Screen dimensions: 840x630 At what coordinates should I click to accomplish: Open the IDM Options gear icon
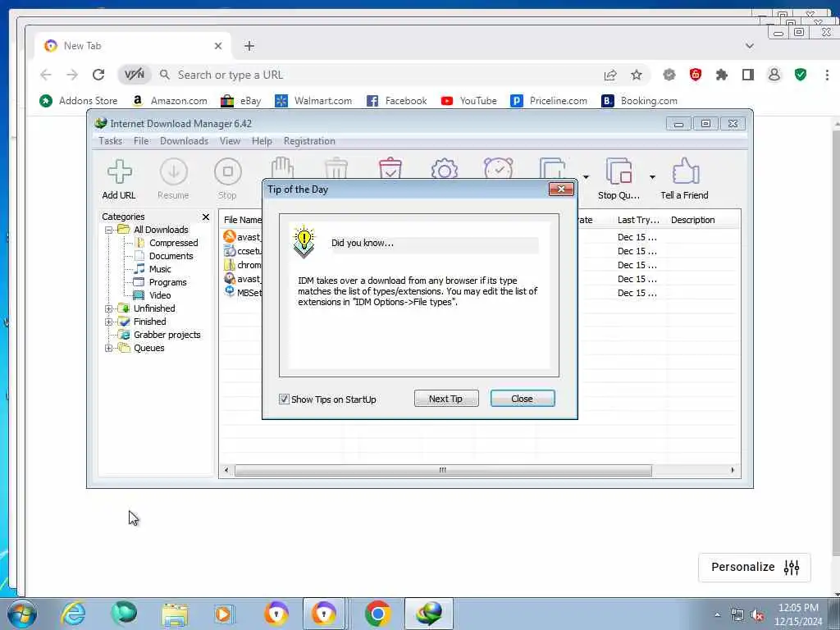(444, 168)
